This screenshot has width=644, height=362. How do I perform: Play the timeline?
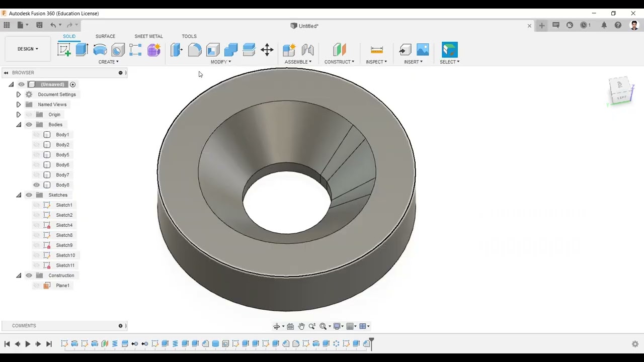point(28,344)
